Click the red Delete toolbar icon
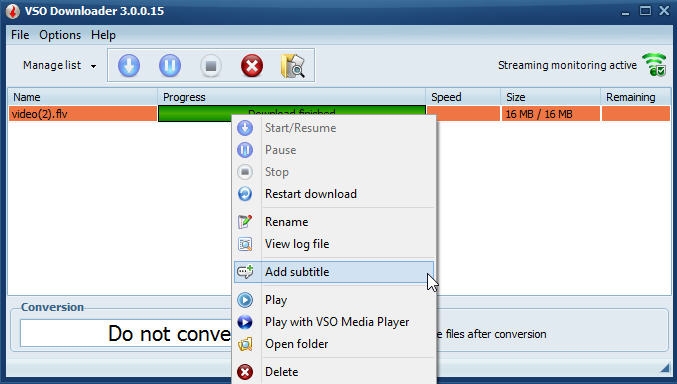Screen dimensions: 677x384 (x=252, y=66)
